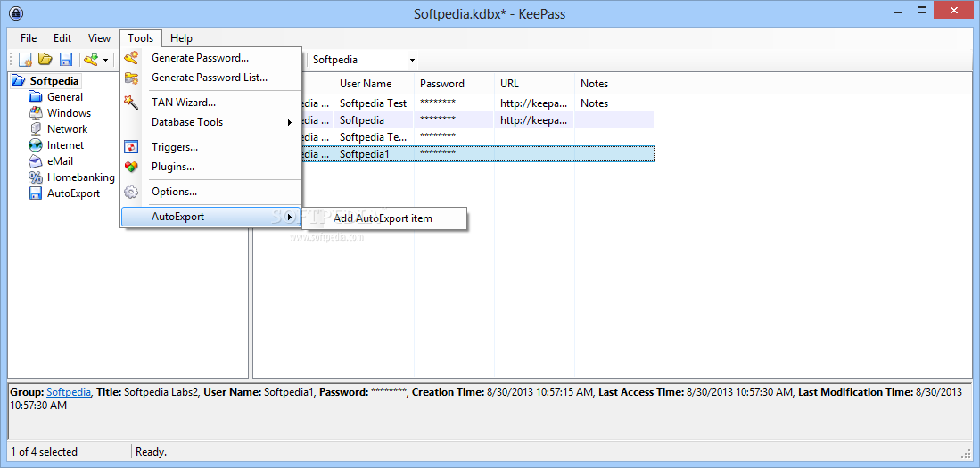Click the URL cell of Softpedia user row
This screenshot has height=468, width=980.
[x=534, y=120]
